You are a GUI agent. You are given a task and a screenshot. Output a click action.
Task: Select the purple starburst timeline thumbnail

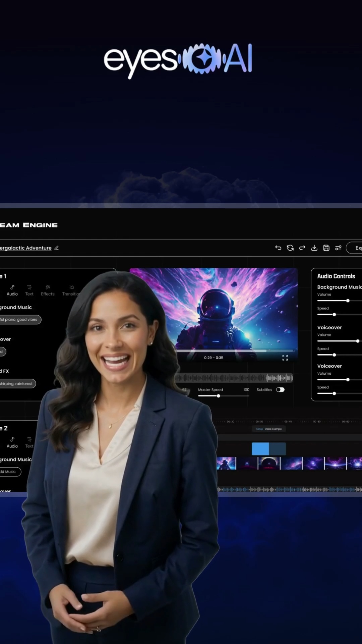[x=313, y=463]
